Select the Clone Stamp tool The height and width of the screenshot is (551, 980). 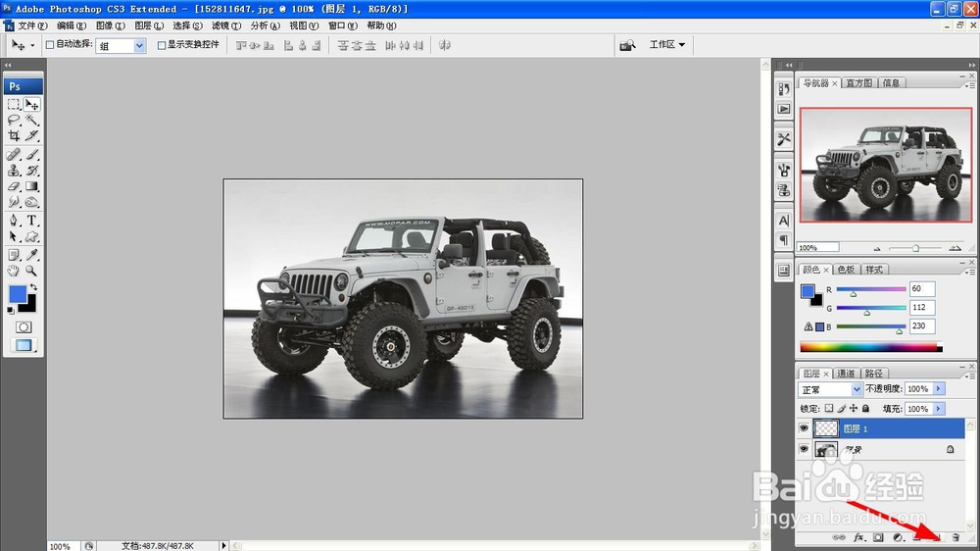point(14,171)
